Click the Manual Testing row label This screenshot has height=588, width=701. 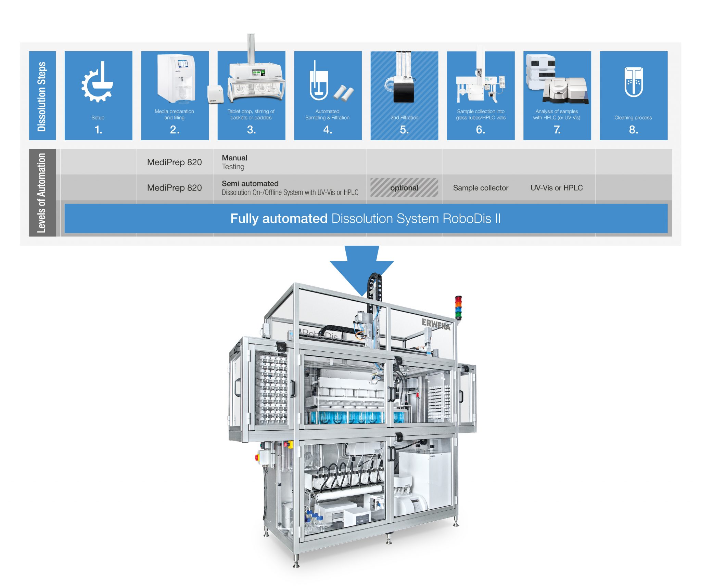point(234,162)
